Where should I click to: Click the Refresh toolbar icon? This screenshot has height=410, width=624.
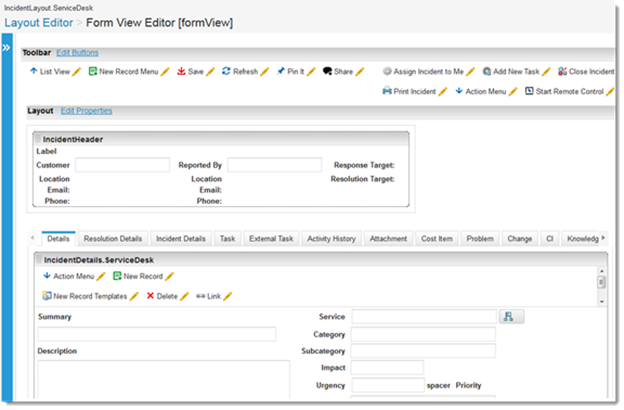point(227,72)
